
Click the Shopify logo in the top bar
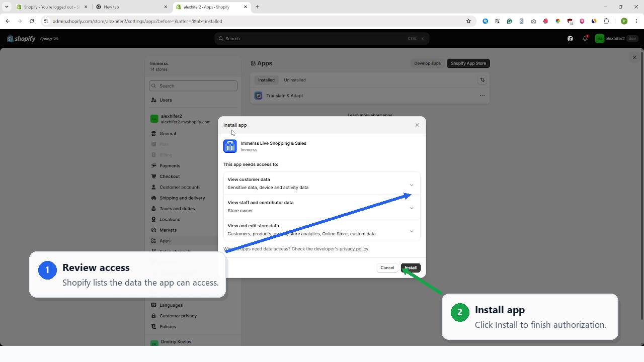click(21, 39)
